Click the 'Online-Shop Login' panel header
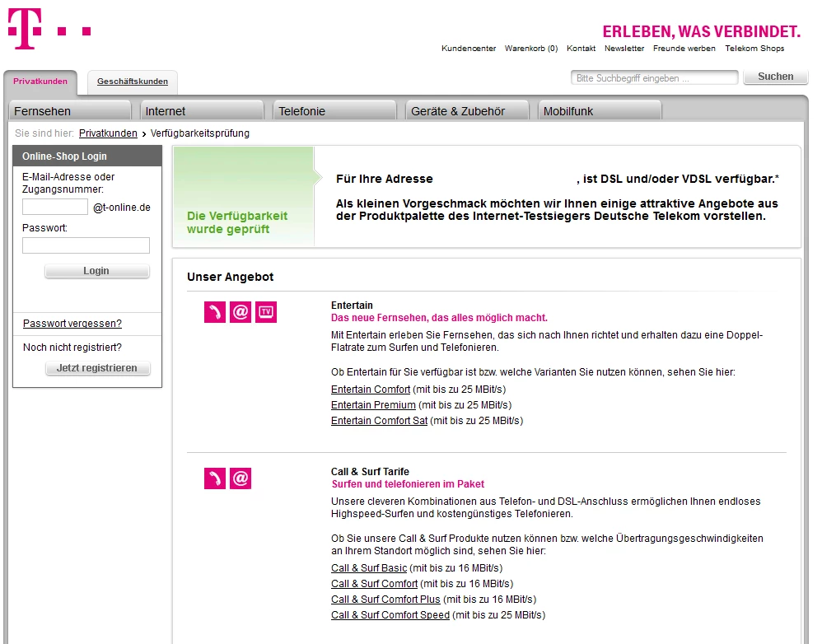 [87, 156]
